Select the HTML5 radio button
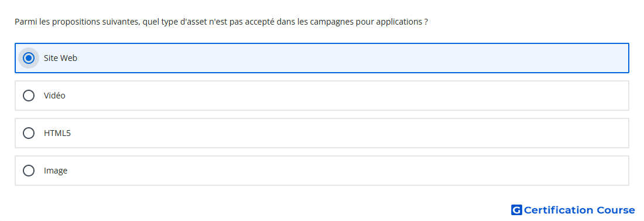The image size is (644, 221). click(x=29, y=133)
